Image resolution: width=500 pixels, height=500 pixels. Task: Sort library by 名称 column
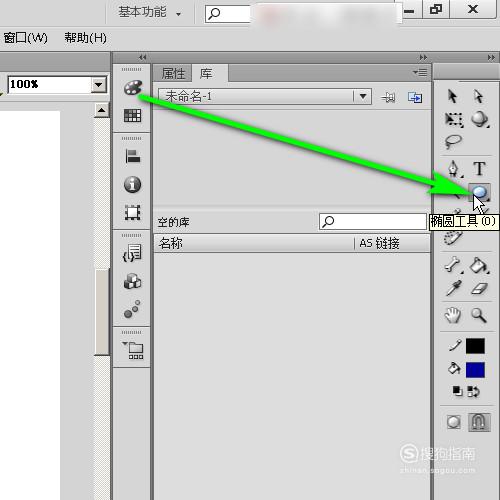254,243
